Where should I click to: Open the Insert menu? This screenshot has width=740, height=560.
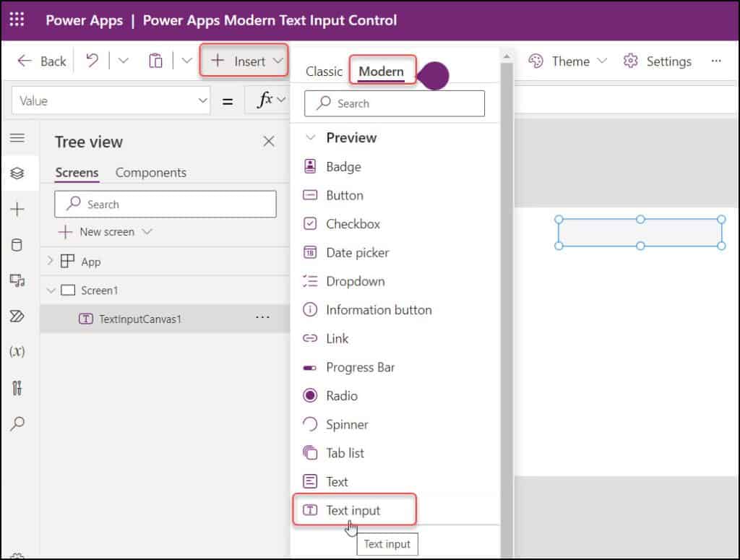pos(244,61)
